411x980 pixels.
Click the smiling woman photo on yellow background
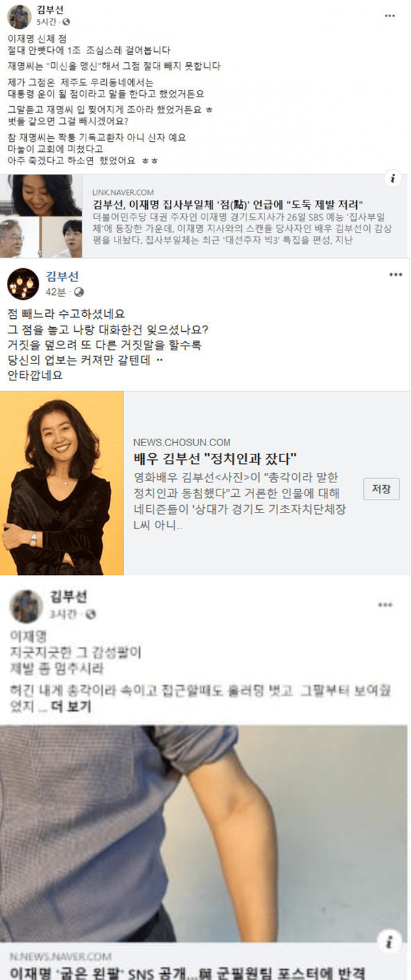click(62, 483)
